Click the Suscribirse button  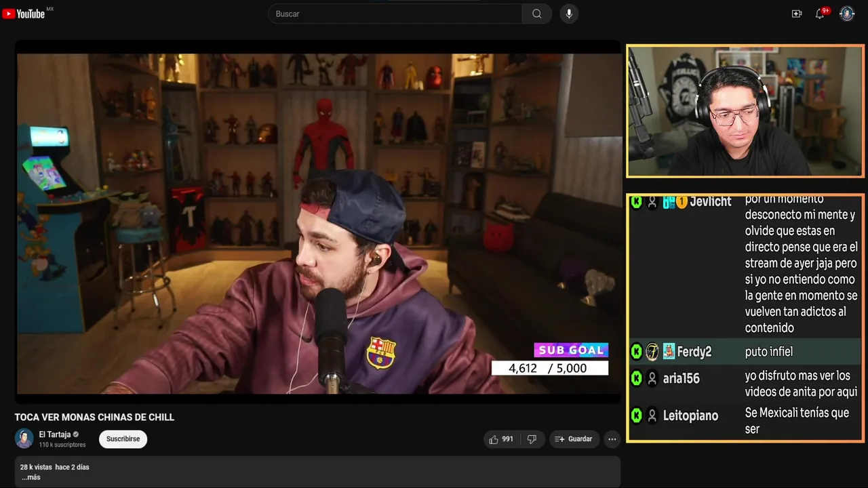tap(123, 439)
